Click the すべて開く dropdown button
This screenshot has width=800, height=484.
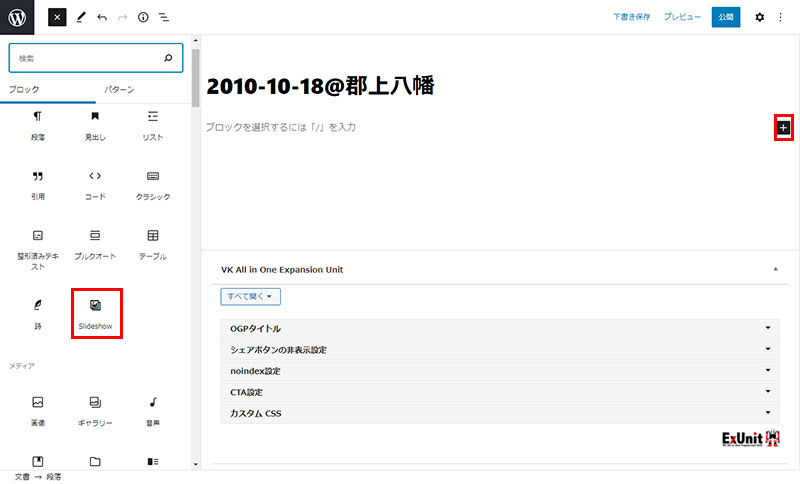pos(250,296)
